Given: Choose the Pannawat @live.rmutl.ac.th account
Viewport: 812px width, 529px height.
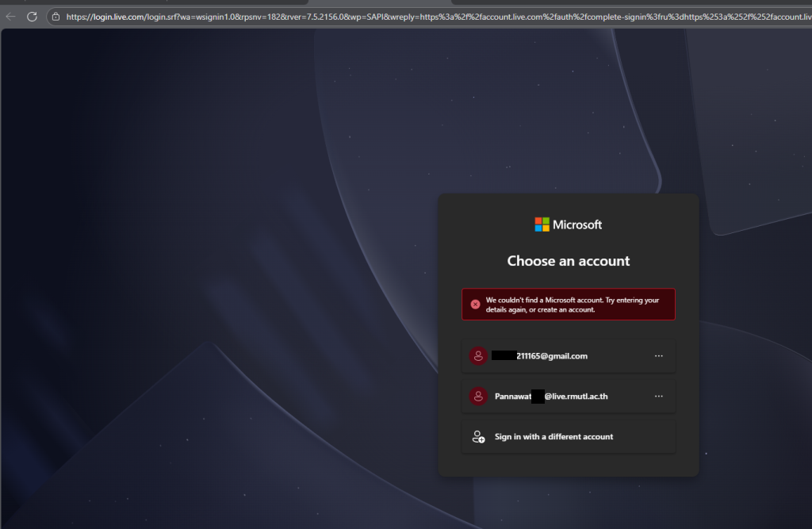Looking at the screenshot, I should point(568,397).
